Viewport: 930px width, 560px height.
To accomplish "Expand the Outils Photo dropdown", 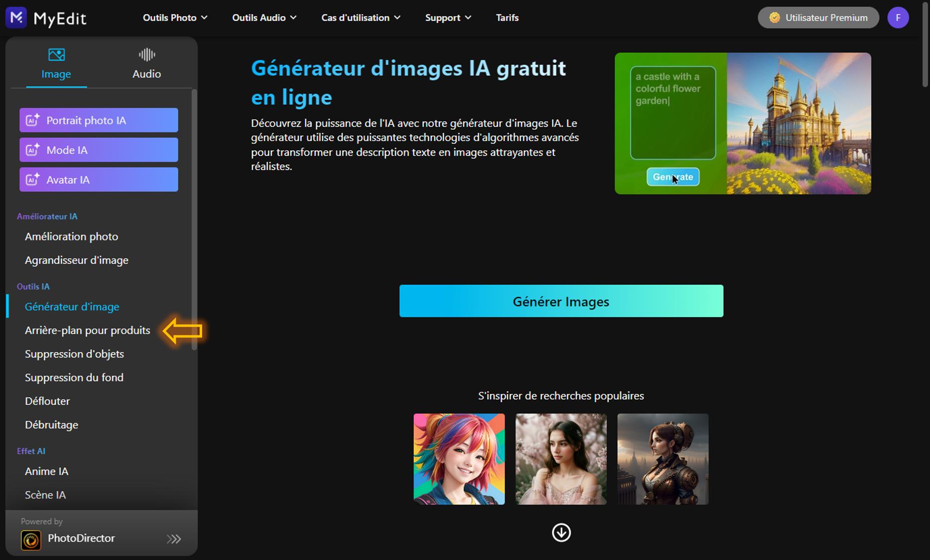I will (x=175, y=17).
